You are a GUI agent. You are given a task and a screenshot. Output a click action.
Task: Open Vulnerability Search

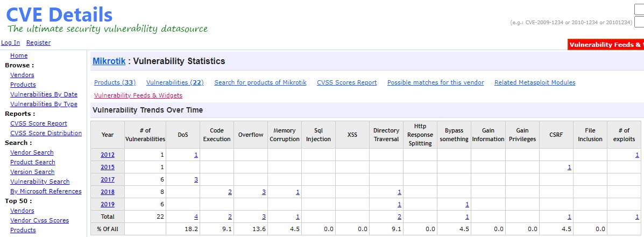click(40, 182)
